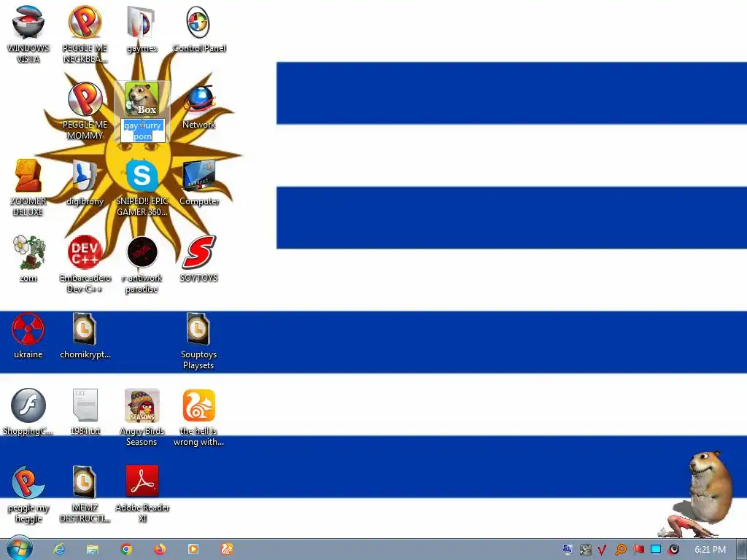Open the Windows Start orb

[x=20, y=548]
